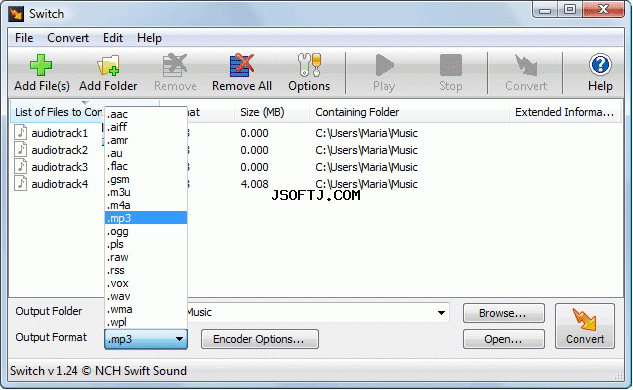Image resolution: width=633 pixels, height=390 pixels.
Task: Choose .raw from the format list
Action: (x=146, y=257)
